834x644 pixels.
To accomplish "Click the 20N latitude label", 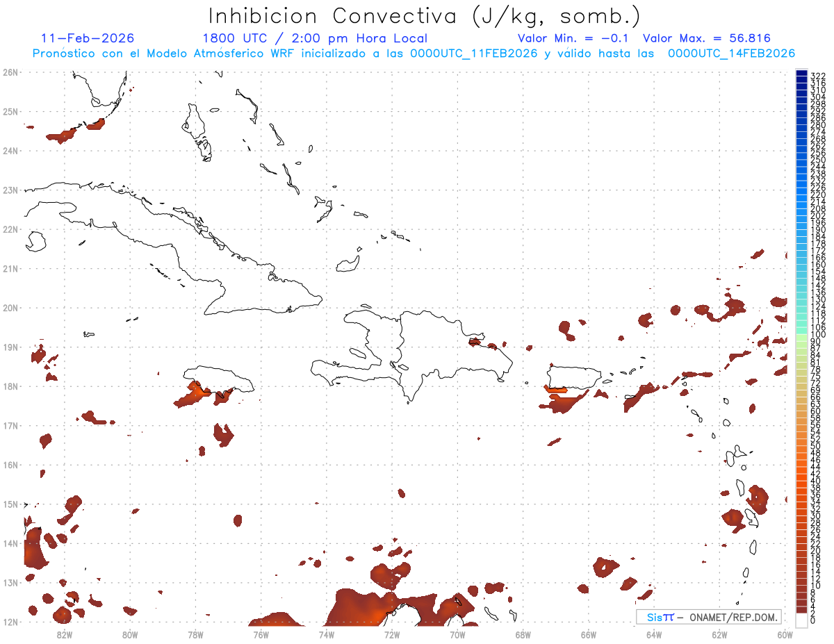I will (10, 308).
